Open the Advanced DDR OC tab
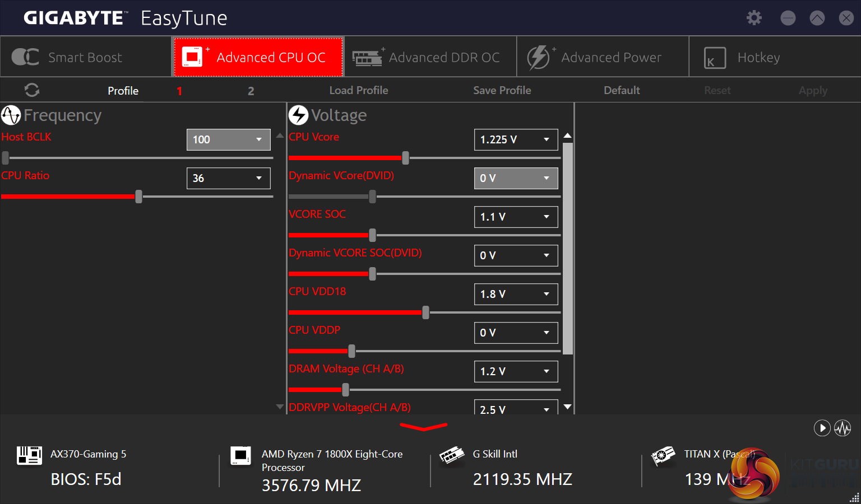Image resolution: width=861 pixels, height=504 pixels. coord(430,57)
